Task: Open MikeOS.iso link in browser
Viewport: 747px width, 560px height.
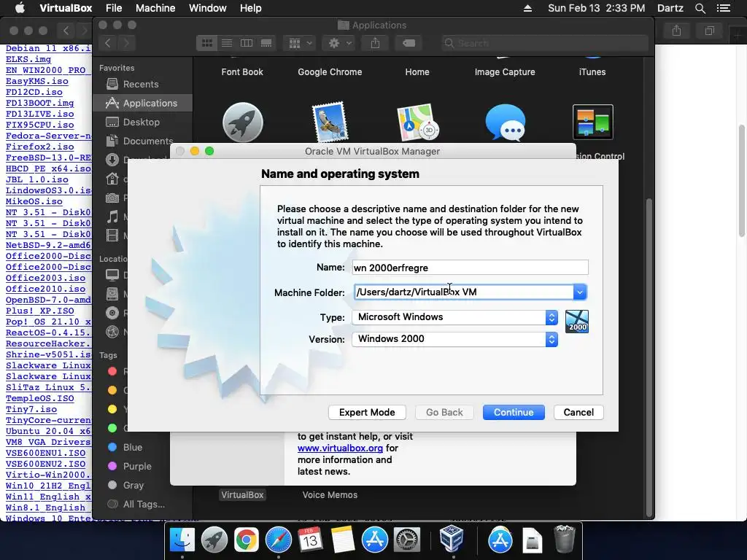Action: pyautogui.click(x=34, y=201)
